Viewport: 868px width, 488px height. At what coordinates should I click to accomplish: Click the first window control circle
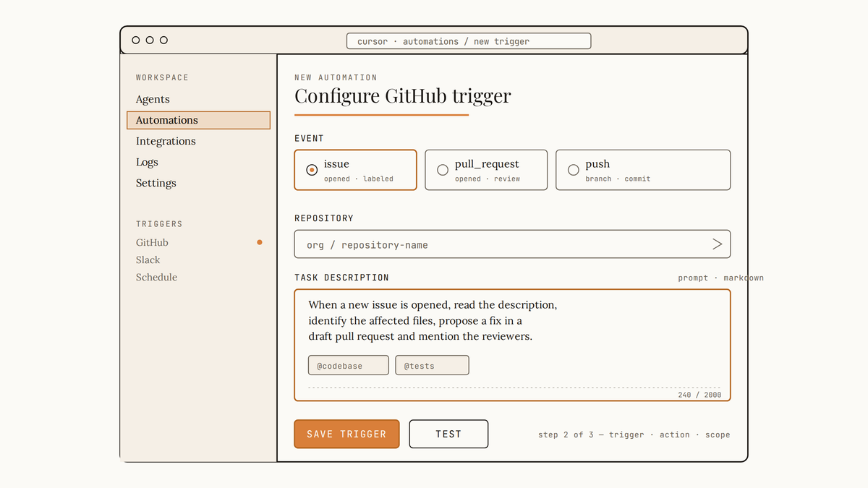pyautogui.click(x=136, y=40)
